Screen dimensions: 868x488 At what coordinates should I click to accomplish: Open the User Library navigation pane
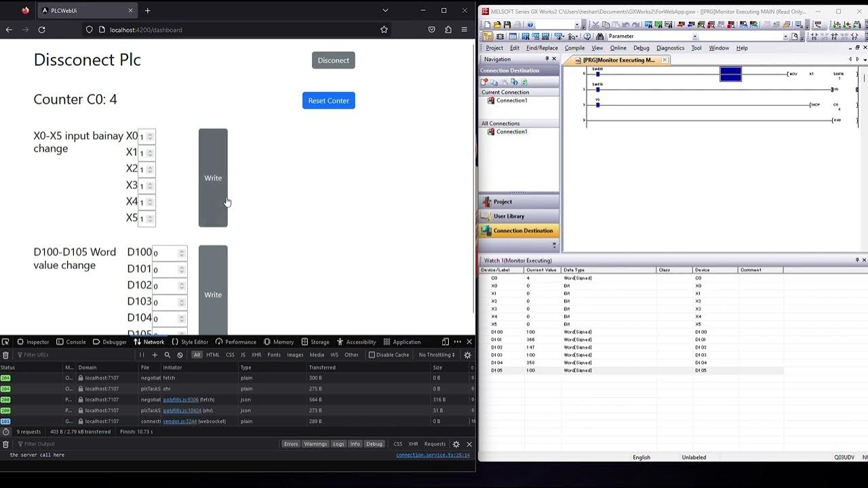point(519,216)
